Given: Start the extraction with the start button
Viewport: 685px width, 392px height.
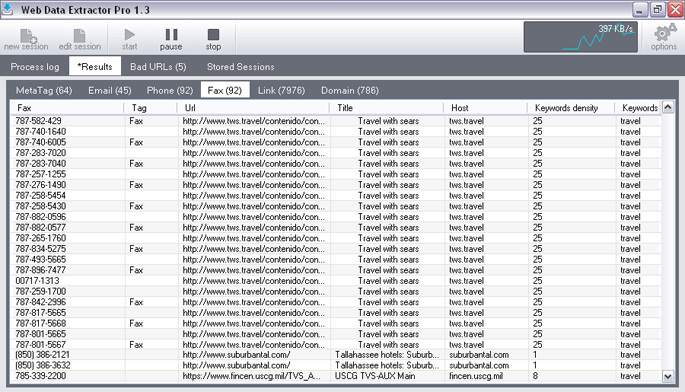Looking at the screenshot, I should [x=129, y=39].
